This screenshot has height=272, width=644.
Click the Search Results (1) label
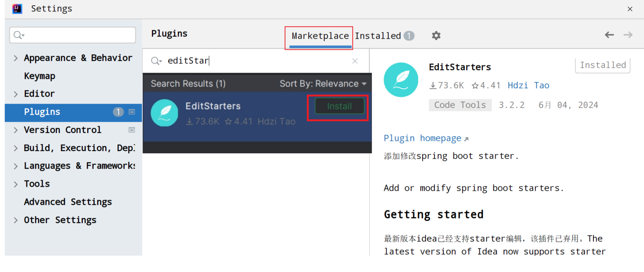pyautogui.click(x=188, y=83)
